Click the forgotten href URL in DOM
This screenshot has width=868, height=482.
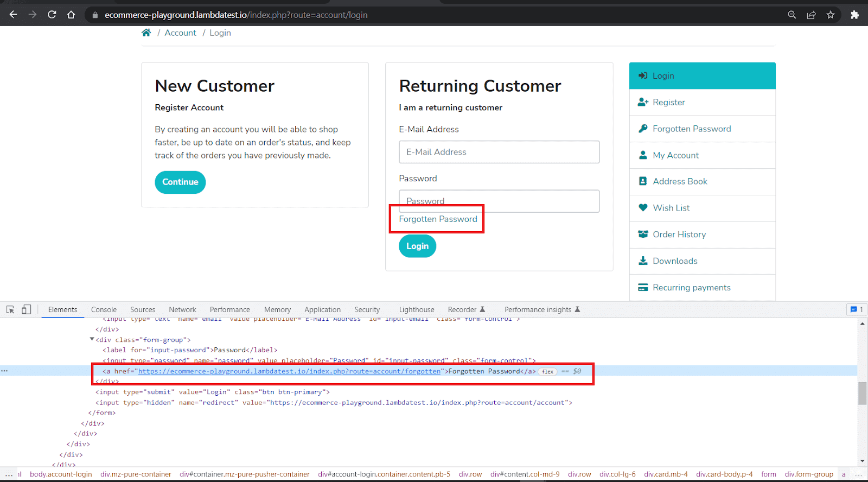click(289, 371)
